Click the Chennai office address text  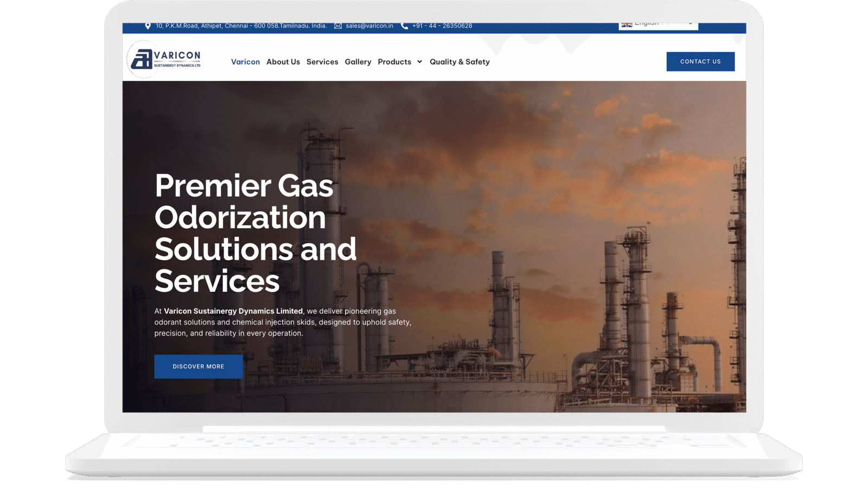[x=241, y=26]
